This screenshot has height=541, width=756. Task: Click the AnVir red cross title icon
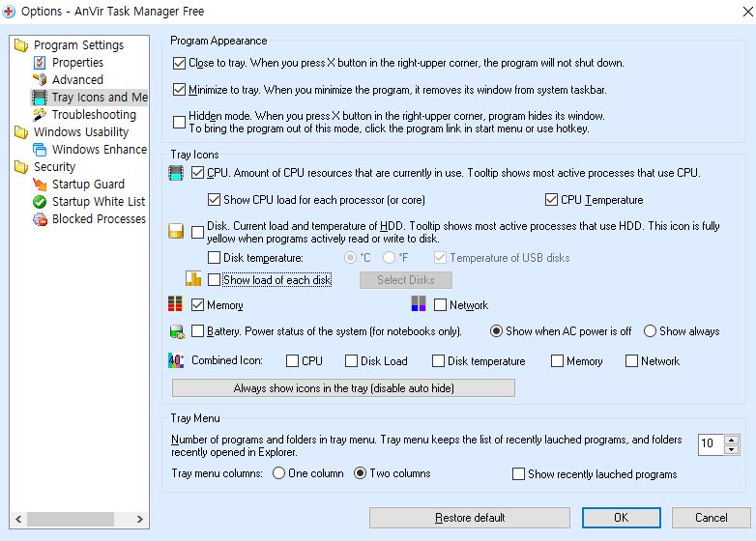click(9, 12)
